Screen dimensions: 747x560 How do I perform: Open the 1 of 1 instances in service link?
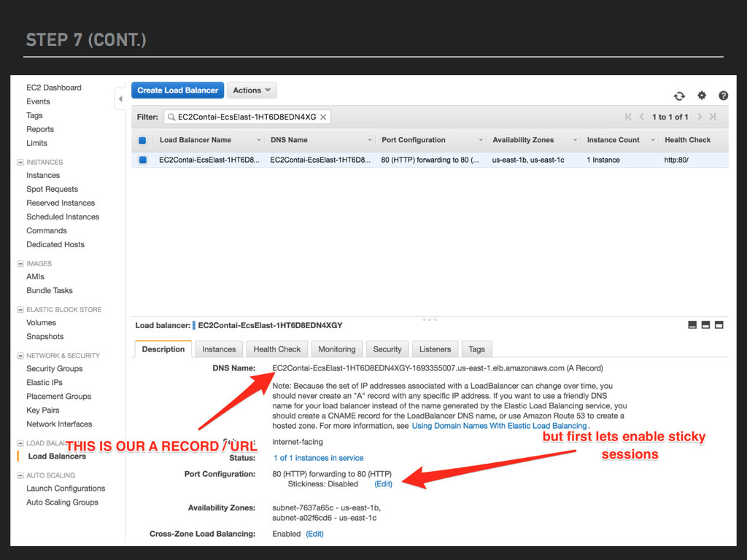pyautogui.click(x=318, y=458)
